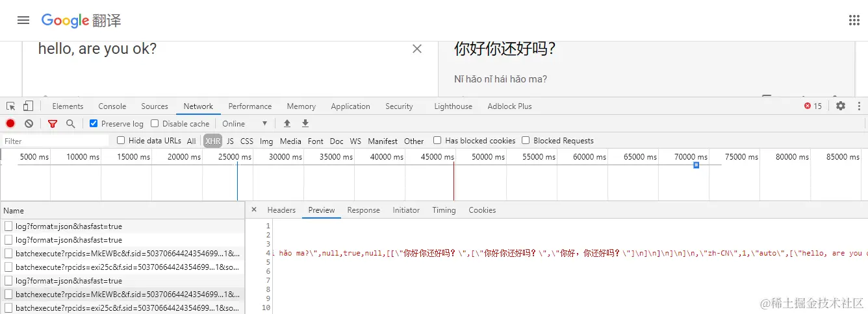Open the Google apps grid
The width and height of the screenshot is (868, 314).
[x=854, y=20]
